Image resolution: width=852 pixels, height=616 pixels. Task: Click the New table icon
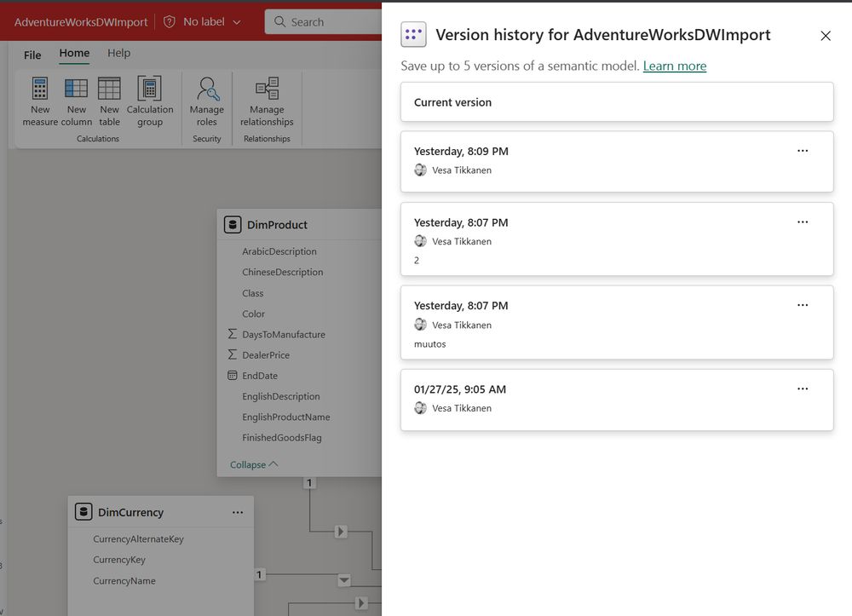tap(109, 89)
